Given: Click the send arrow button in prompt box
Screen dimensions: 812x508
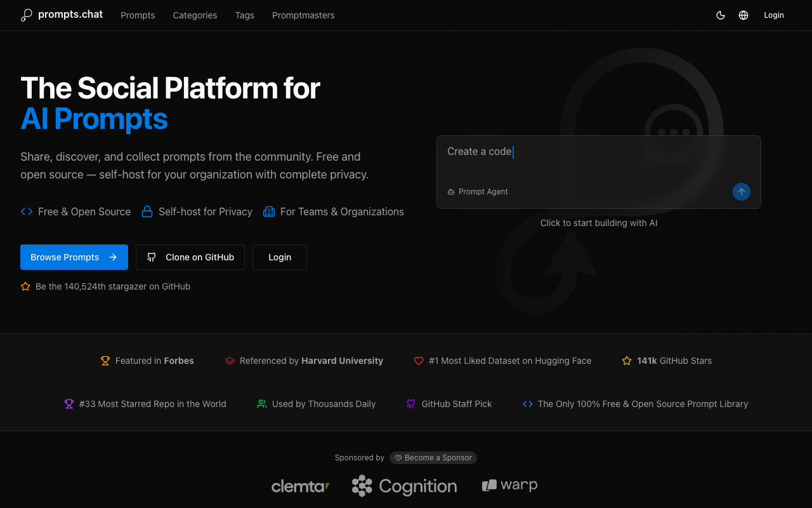Looking at the screenshot, I should (x=741, y=192).
